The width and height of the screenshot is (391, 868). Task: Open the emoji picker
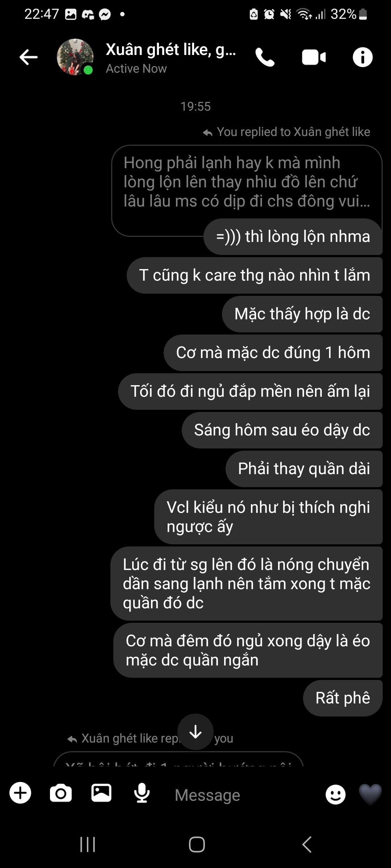[336, 795]
